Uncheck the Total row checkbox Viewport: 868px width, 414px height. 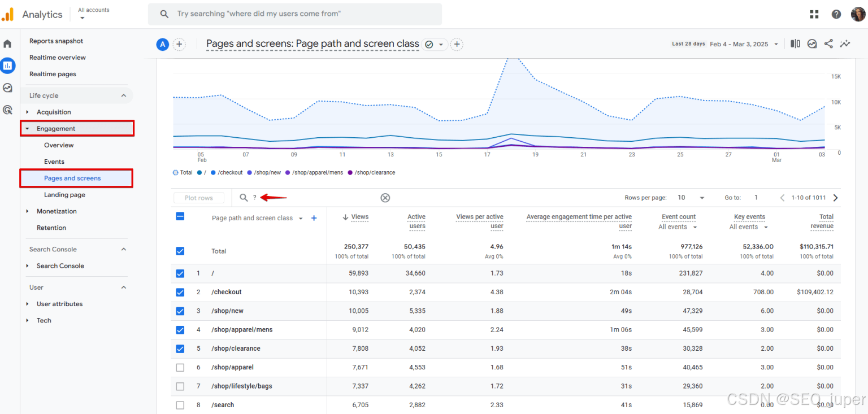pyautogui.click(x=180, y=251)
